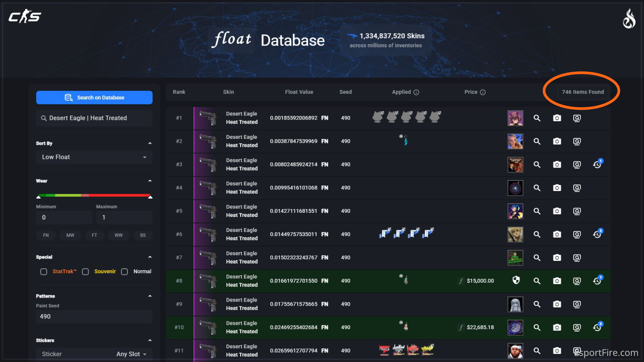Click the CS logo in top-left corner

25,16
